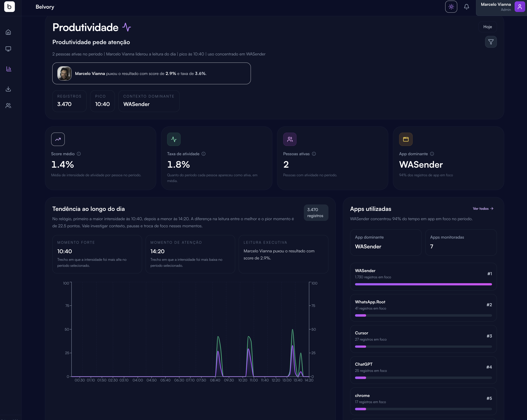Viewport: 527px width, 420px height.
Task: Click the Score médio value 1.4%
Action: 62,164
